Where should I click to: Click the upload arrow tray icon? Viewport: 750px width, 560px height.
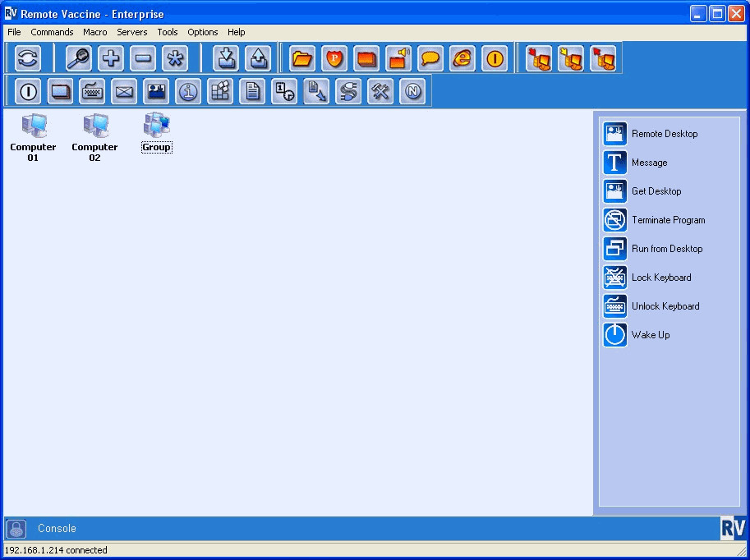point(258,58)
